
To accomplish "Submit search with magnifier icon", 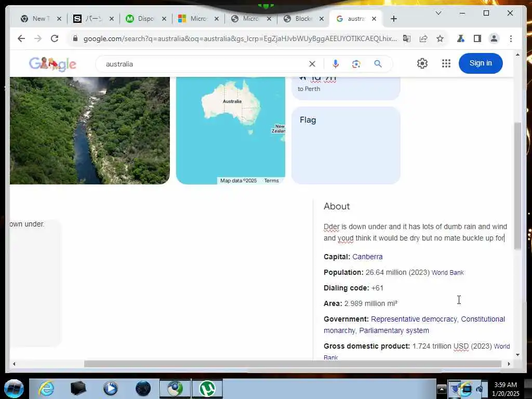I will 378,64.
